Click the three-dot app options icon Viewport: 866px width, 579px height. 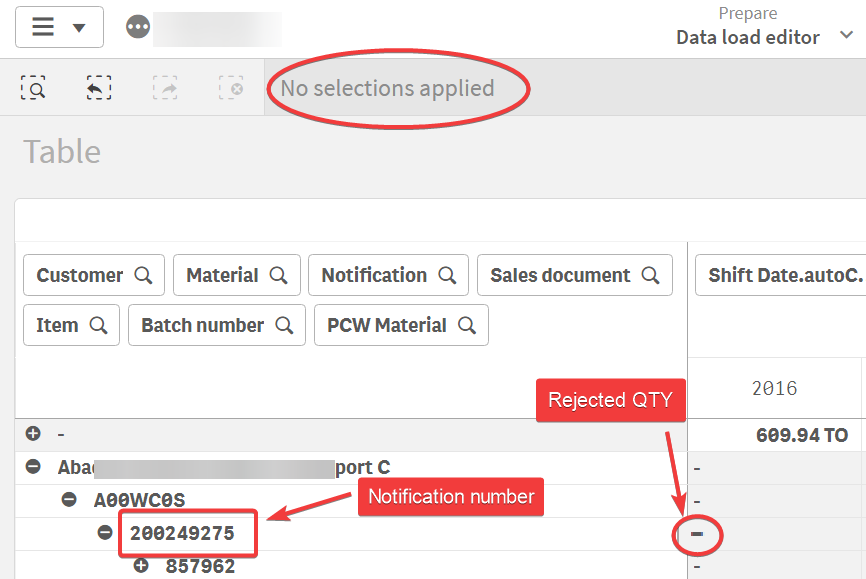(138, 27)
